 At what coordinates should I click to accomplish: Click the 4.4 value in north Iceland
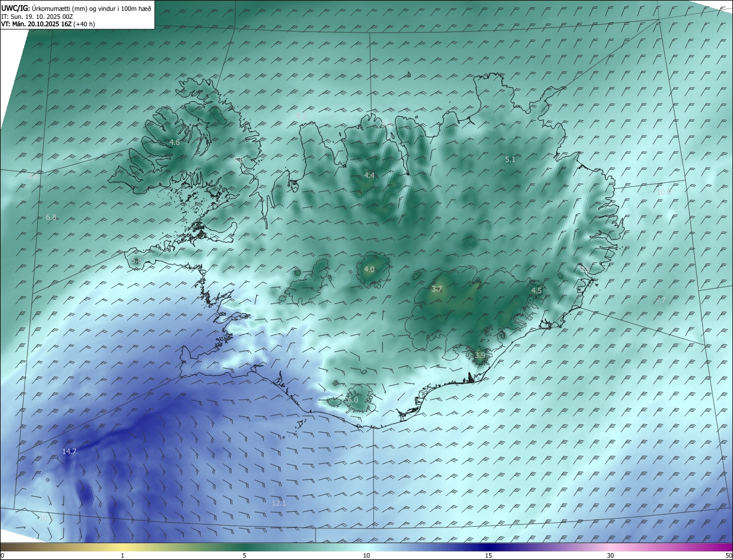369,175
